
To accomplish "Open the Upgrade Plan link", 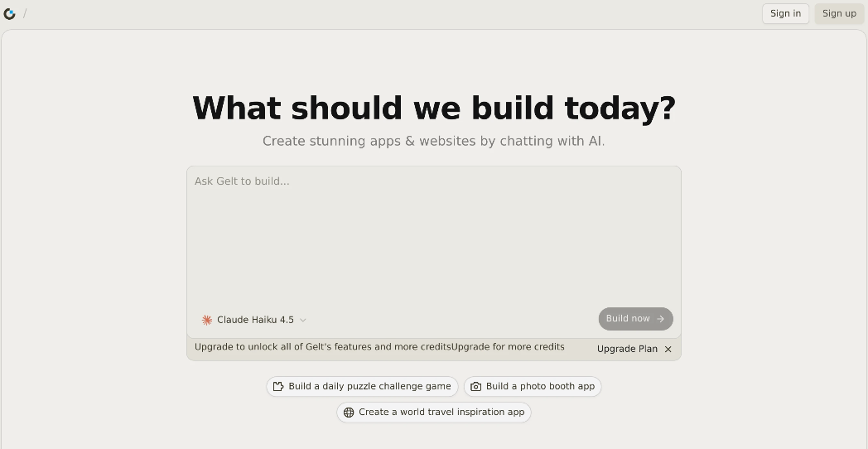I will (627, 349).
